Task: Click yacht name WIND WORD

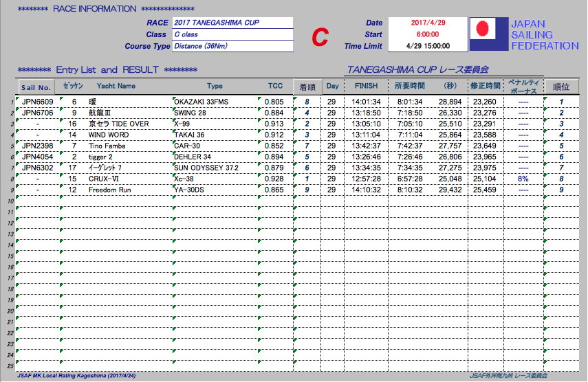Action: click(109, 135)
